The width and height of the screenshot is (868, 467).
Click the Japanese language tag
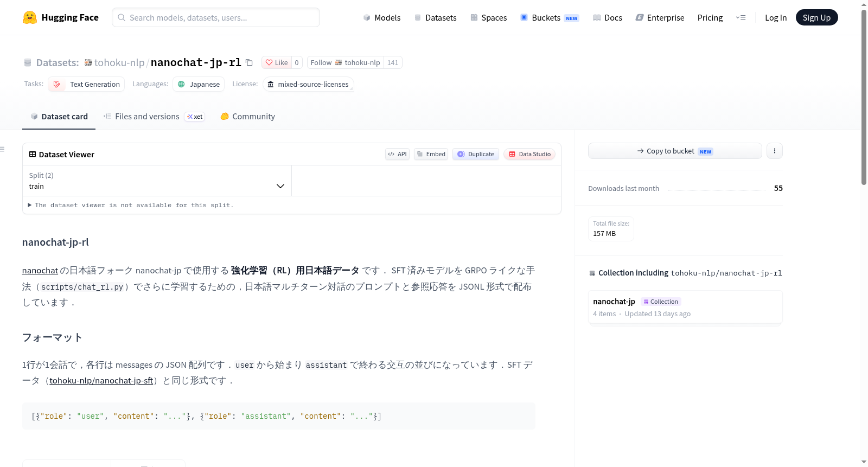pos(199,84)
